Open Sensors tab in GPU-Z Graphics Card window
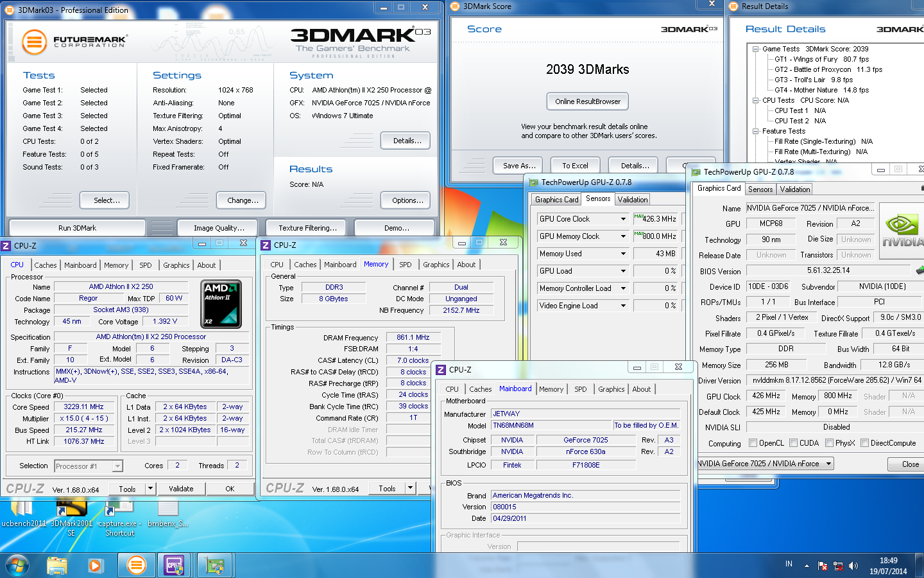Viewport: 924px width, 578px height. coord(760,189)
